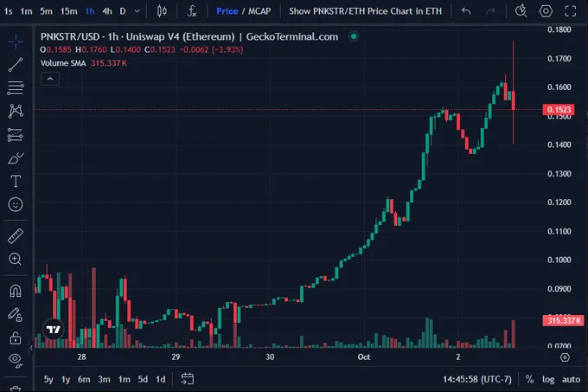
Task: Open timezone menu 14:45:58 (UTC-7)
Action: point(477,379)
